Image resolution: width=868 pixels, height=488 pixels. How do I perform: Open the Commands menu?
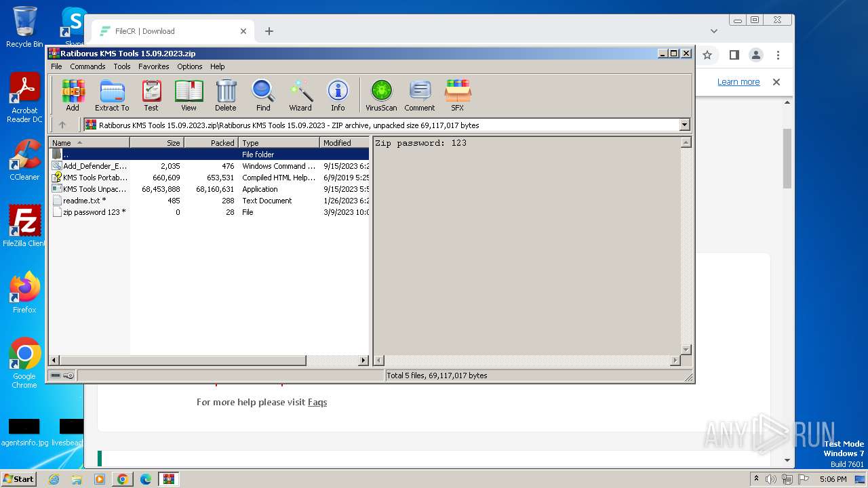click(87, 66)
